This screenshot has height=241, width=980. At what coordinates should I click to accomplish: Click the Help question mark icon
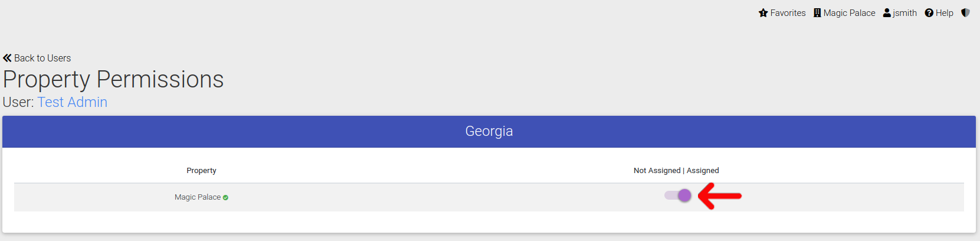pos(929,13)
